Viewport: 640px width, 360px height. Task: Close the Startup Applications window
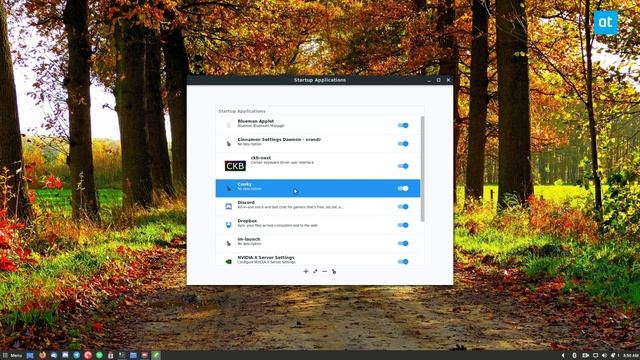[x=449, y=80]
